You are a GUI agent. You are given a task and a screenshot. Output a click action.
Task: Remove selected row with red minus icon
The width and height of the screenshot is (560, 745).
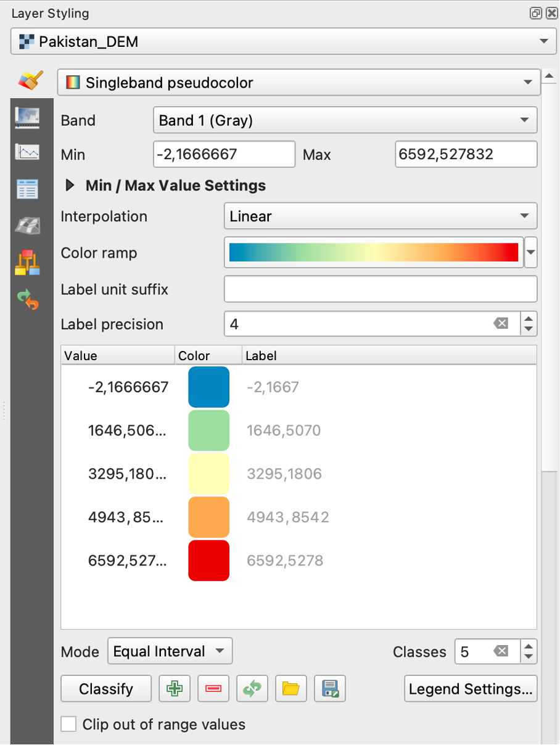[213, 689]
